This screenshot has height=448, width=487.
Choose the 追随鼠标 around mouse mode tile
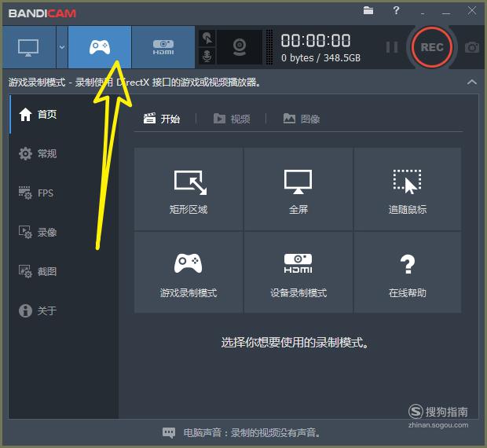408,189
